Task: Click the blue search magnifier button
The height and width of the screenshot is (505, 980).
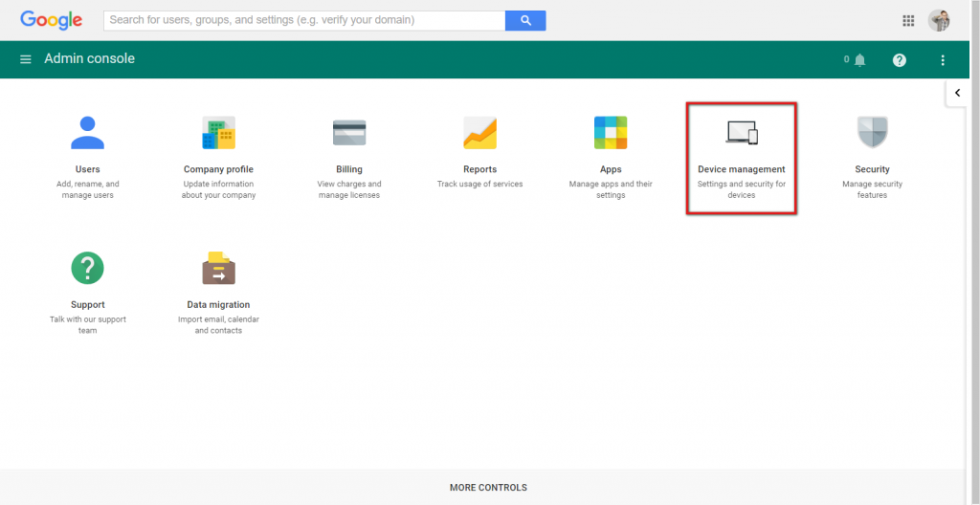Action: [x=525, y=21]
